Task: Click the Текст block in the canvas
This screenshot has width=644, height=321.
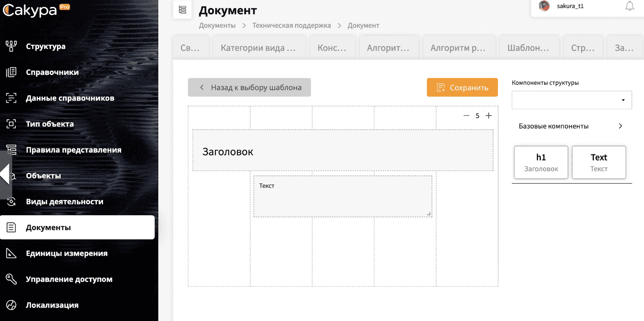Action: pyautogui.click(x=343, y=196)
